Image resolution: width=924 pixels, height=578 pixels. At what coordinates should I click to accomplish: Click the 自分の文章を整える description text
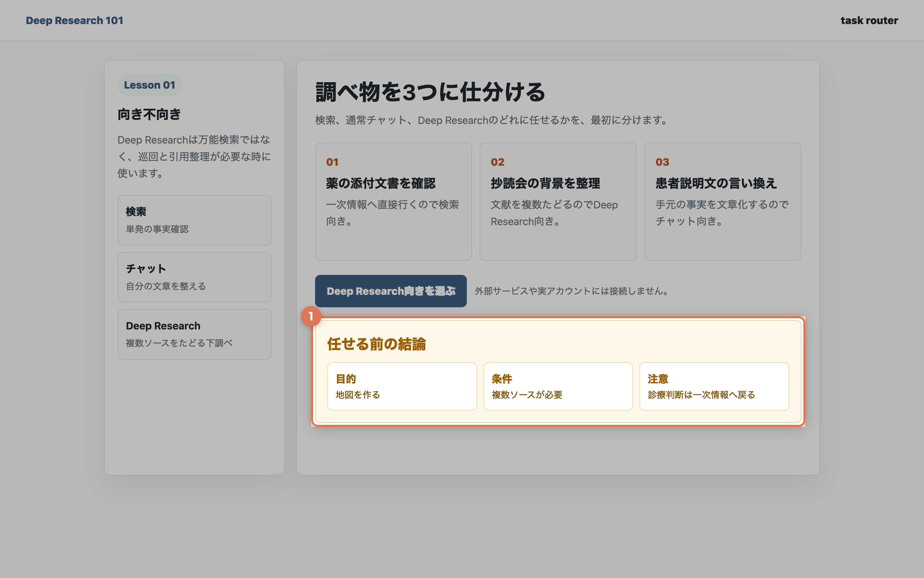coord(166,286)
